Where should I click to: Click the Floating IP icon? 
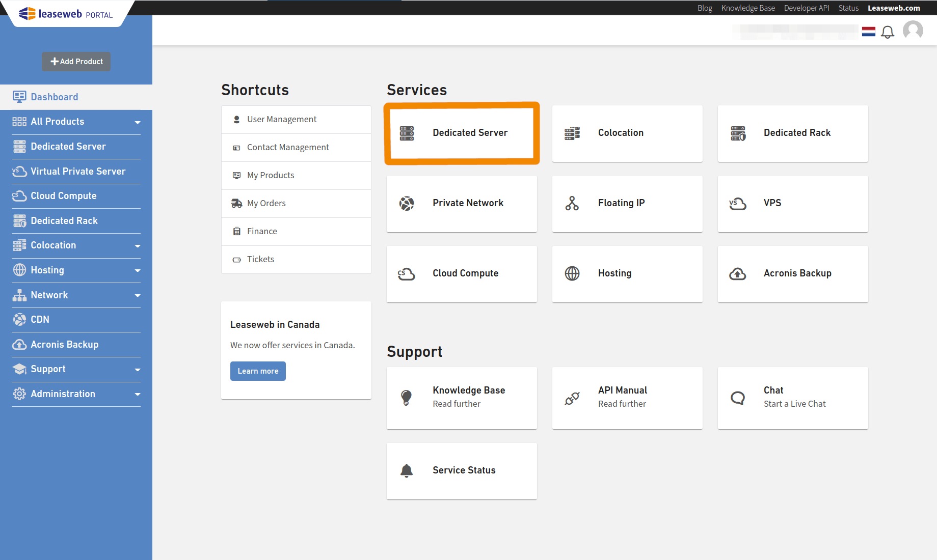572,203
